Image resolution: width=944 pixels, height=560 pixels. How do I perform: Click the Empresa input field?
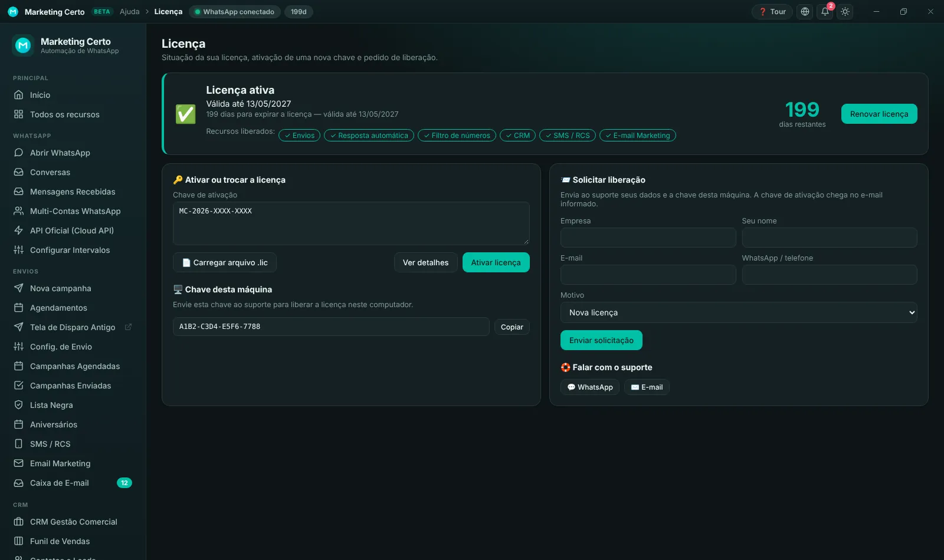pyautogui.click(x=648, y=238)
